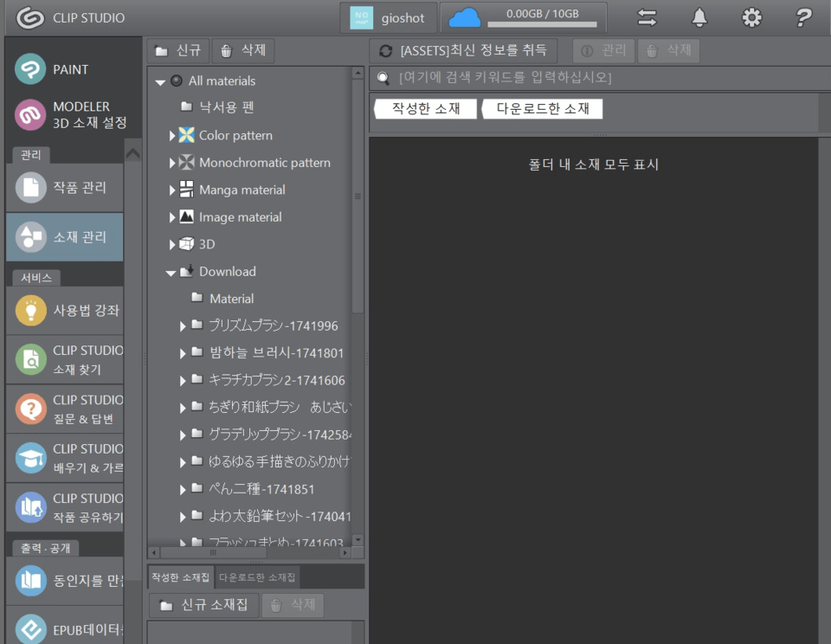The height and width of the screenshot is (644, 831).
Task: Select the Download folder icon
Action: (186, 271)
